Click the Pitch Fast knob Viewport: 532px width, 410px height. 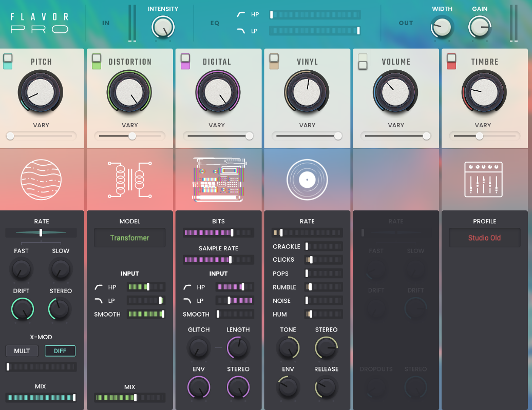tap(22, 269)
